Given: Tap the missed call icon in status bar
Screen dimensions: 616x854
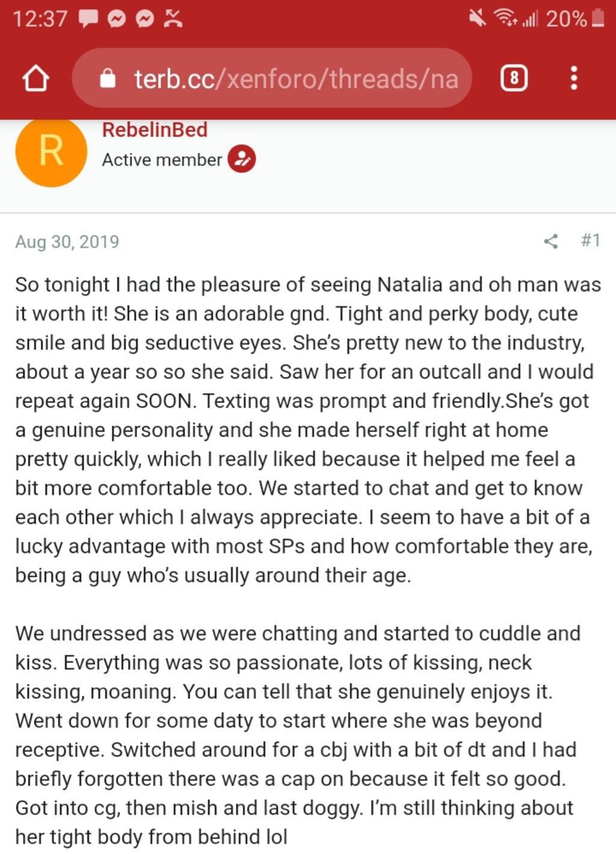Looking at the screenshot, I should coord(173,19).
